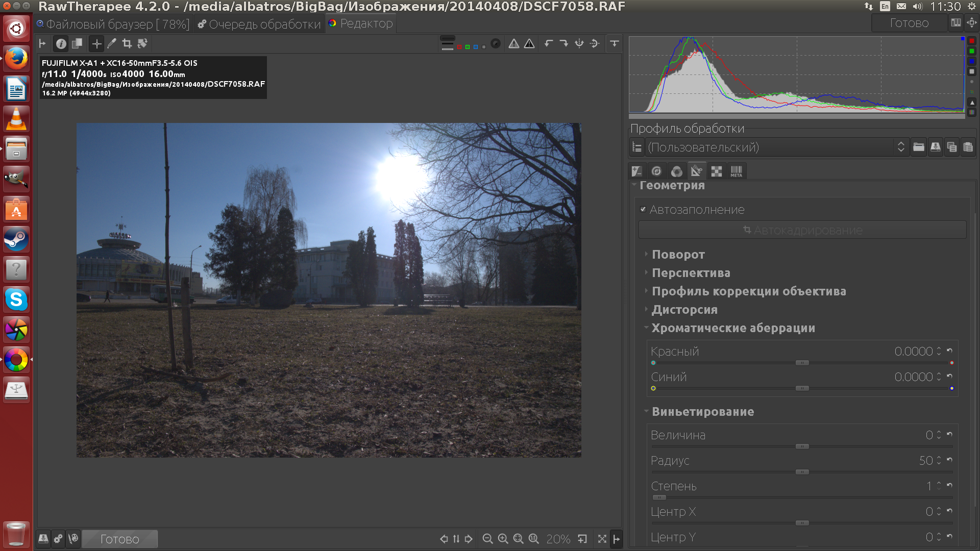The width and height of the screenshot is (980, 551).
Task: Save current image icon at bottom
Action: 43,539
